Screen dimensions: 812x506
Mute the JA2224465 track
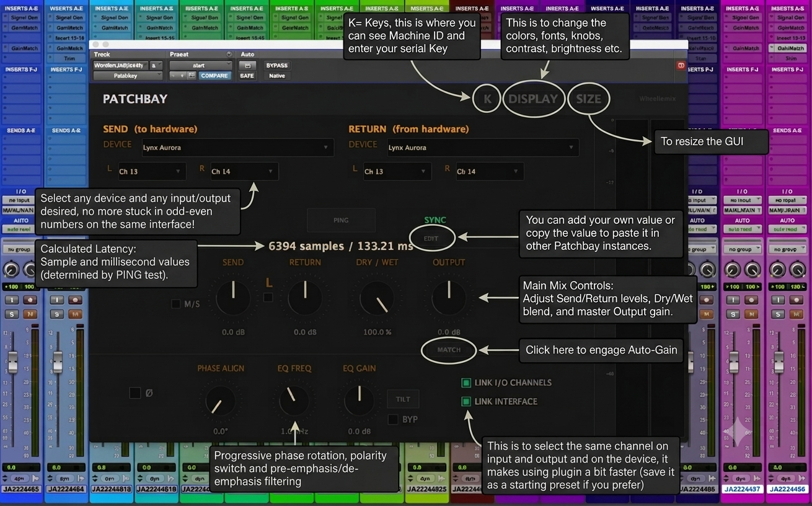(29, 314)
